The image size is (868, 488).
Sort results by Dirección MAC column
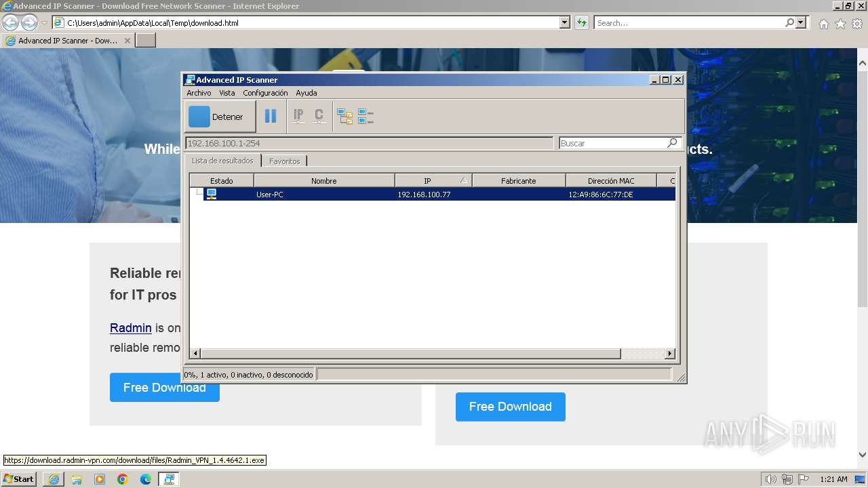point(611,181)
